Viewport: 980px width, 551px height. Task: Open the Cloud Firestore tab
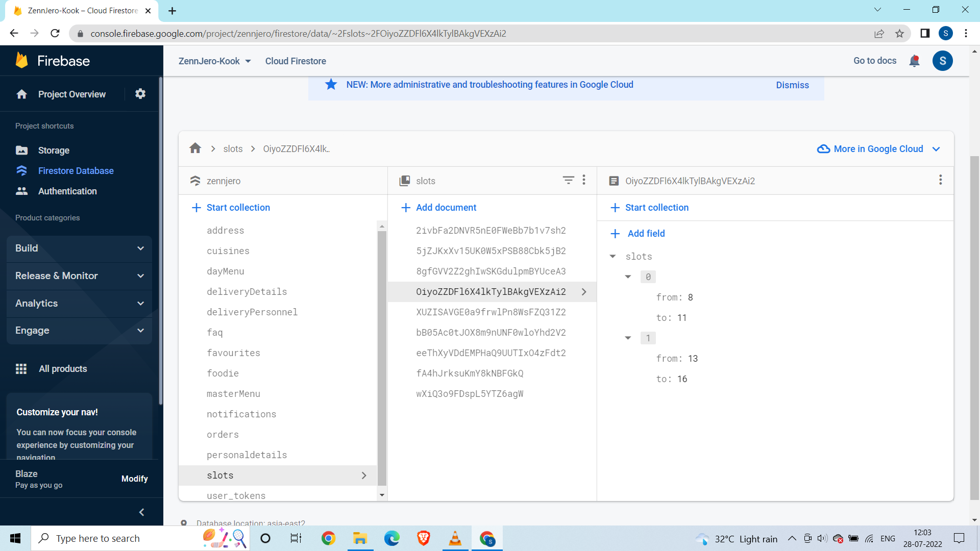[296, 61]
